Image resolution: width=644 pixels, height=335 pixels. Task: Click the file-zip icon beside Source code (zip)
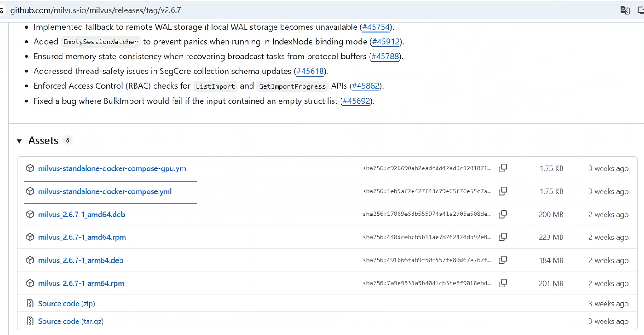click(30, 303)
